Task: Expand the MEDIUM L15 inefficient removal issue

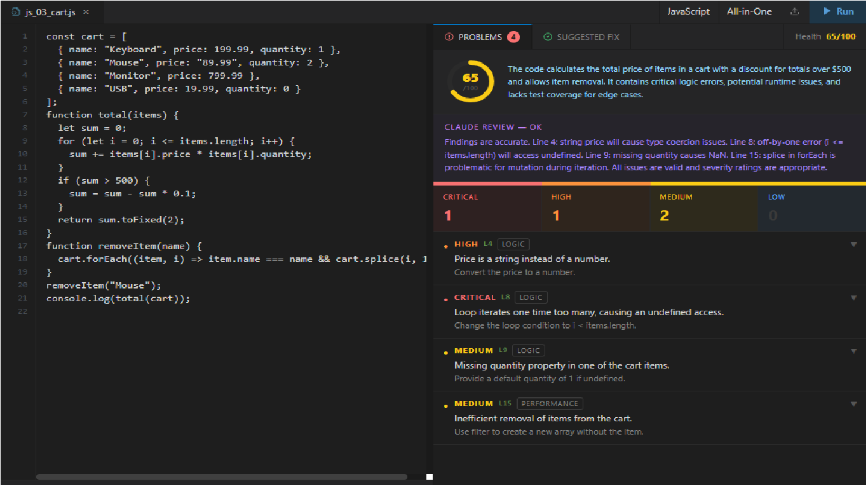Action: click(x=854, y=404)
